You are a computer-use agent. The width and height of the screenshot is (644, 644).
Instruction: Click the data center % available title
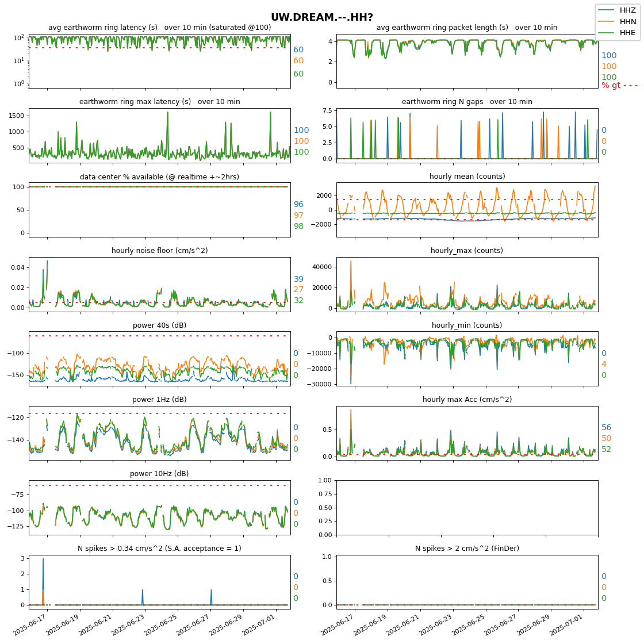tap(160, 177)
